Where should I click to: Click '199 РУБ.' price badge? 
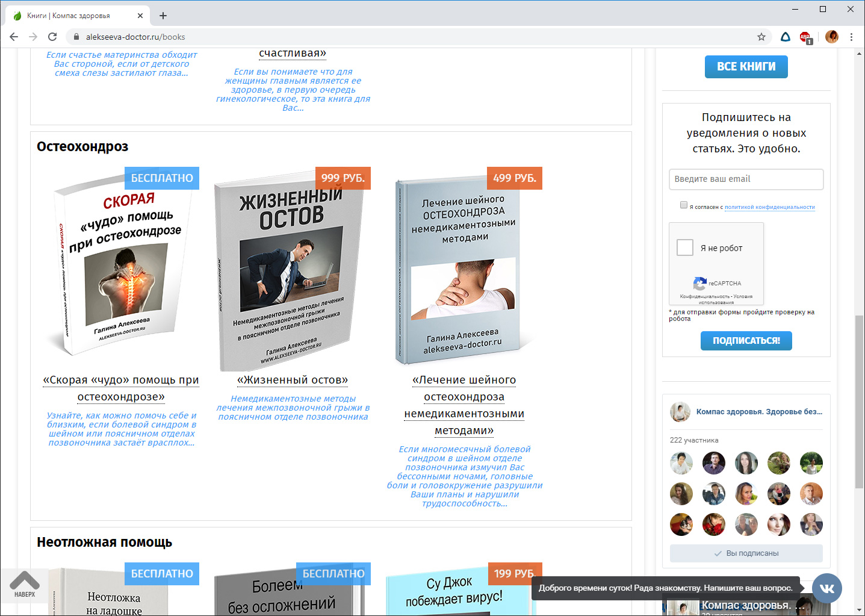coord(515,574)
